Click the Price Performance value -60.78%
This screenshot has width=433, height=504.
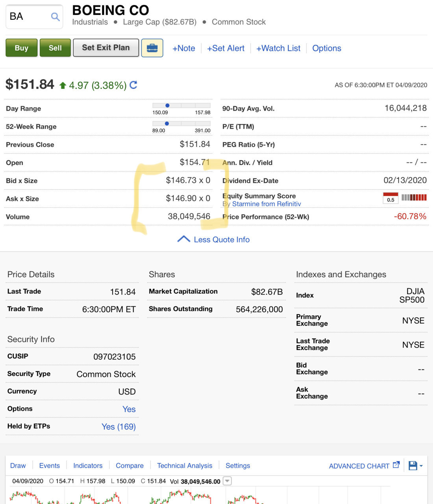point(410,216)
